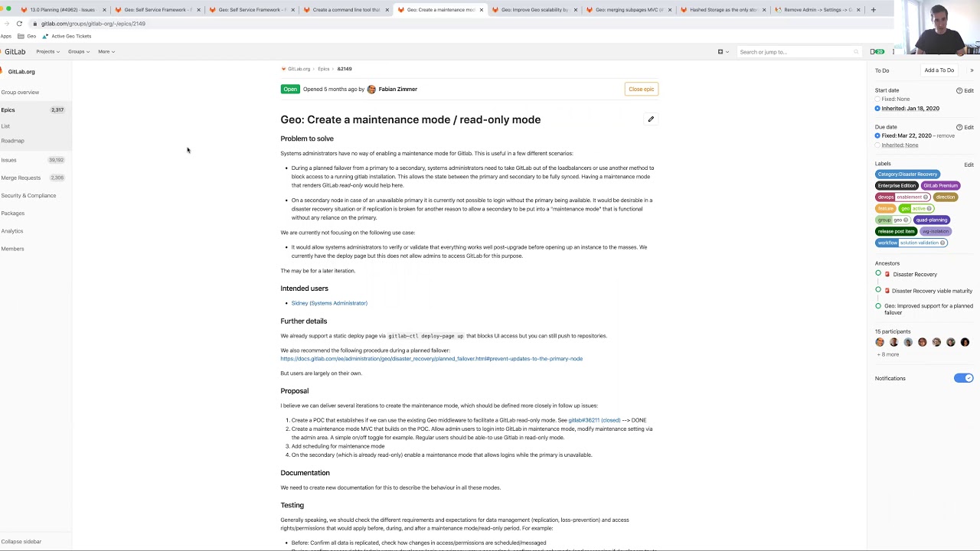The image size is (980, 551).
Task: Click the Due date help question-mark icon
Action: coord(959,127)
